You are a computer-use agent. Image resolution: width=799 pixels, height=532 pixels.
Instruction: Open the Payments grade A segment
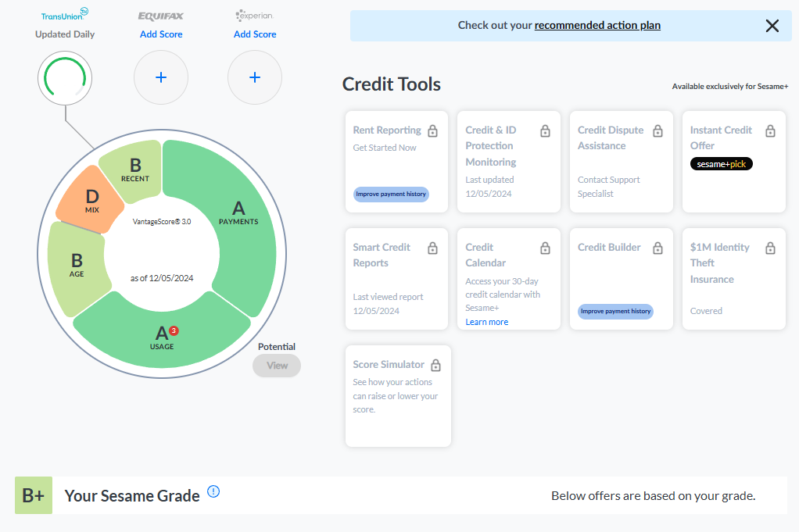[x=238, y=212]
